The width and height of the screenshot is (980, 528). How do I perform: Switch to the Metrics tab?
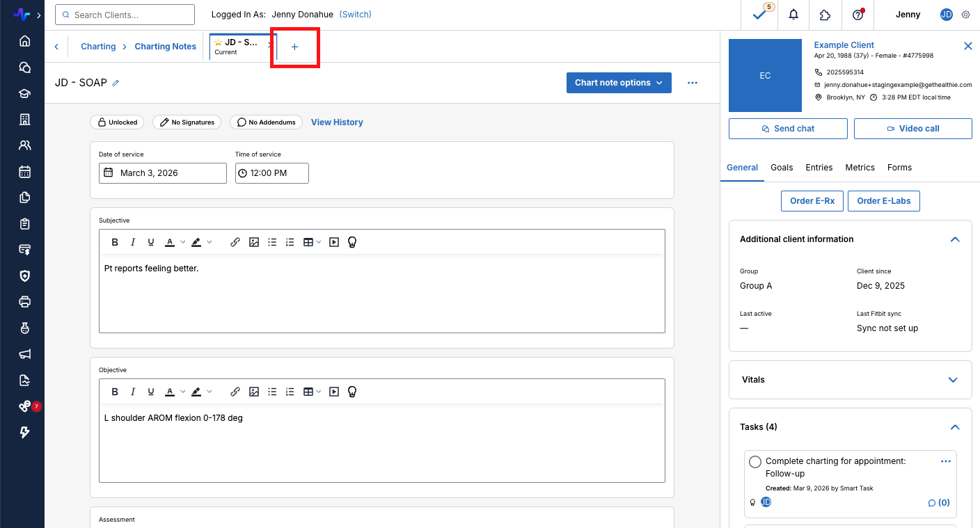[860, 168]
